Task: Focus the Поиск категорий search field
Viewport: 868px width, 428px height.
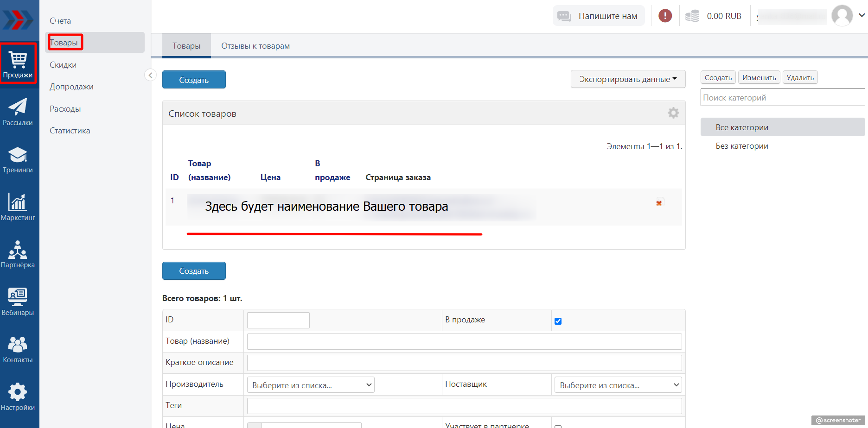Action: coord(782,98)
